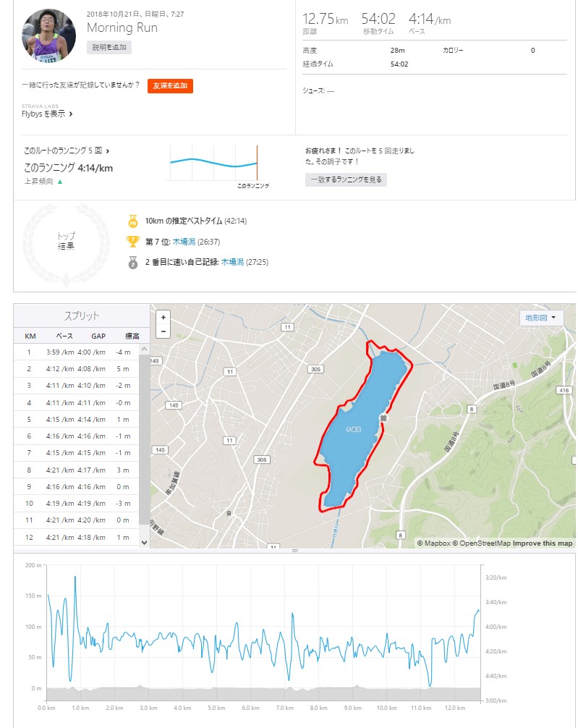Click the route marker on the lake's east shore
Screen dimensions: 578x728
click(383, 418)
